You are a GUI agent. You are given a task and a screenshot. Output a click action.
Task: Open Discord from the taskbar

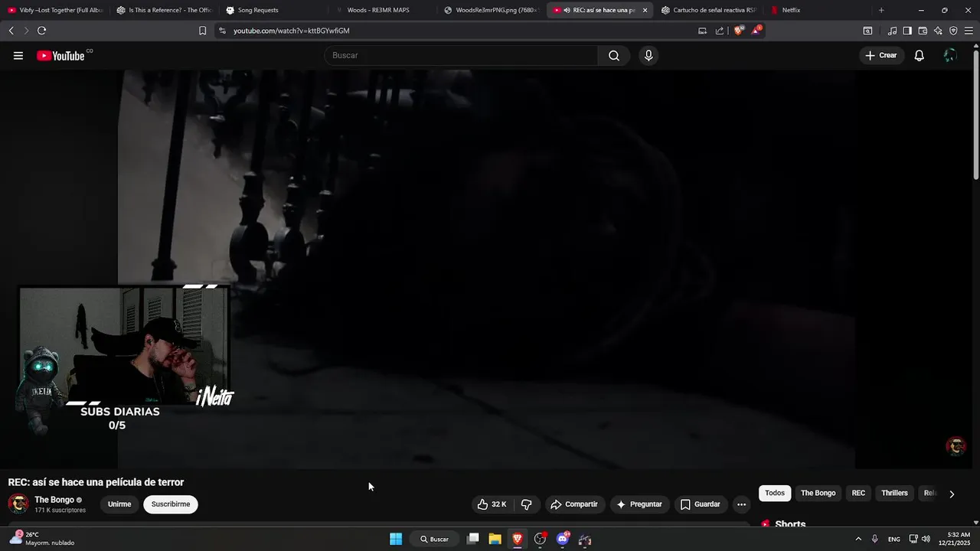click(x=563, y=539)
